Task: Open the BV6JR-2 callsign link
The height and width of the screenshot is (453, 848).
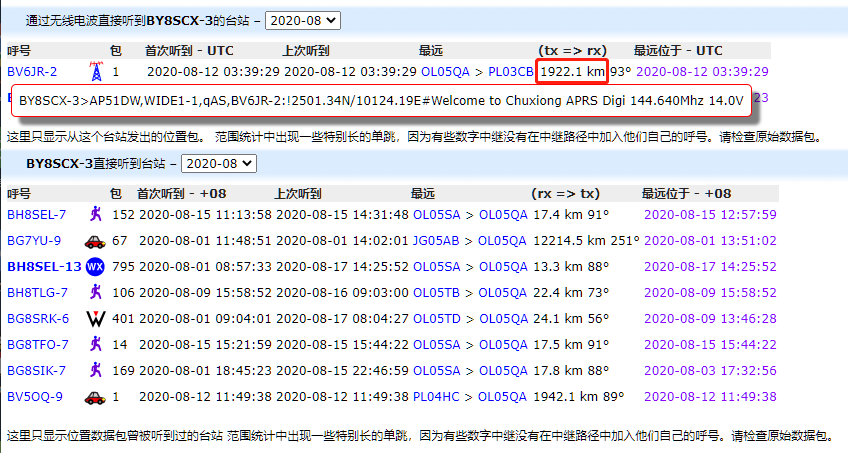Action: pyautogui.click(x=32, y=72)
